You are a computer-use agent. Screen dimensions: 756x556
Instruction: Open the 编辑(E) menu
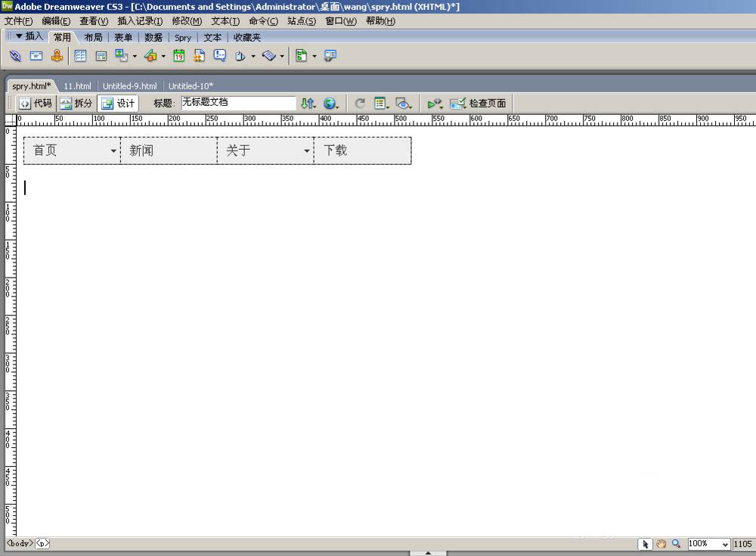(x=56, y=21)
